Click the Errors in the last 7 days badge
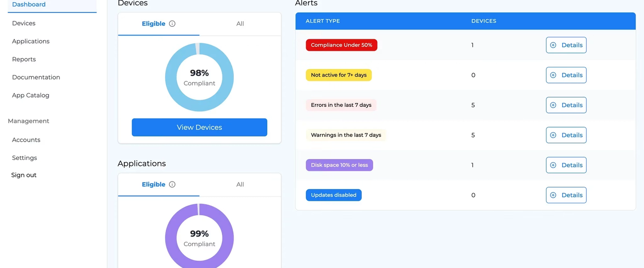 click(341, 105)
